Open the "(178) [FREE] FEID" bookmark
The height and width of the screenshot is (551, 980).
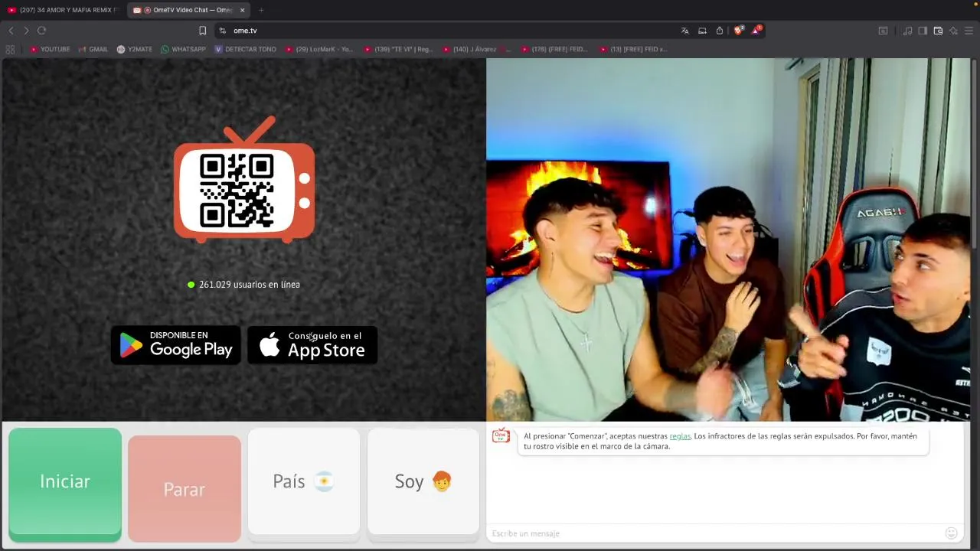click(554, 49)
